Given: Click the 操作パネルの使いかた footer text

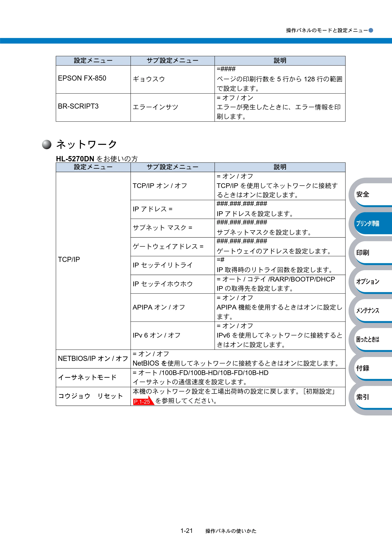Looking at the screenshot, I should pos(231,531).
